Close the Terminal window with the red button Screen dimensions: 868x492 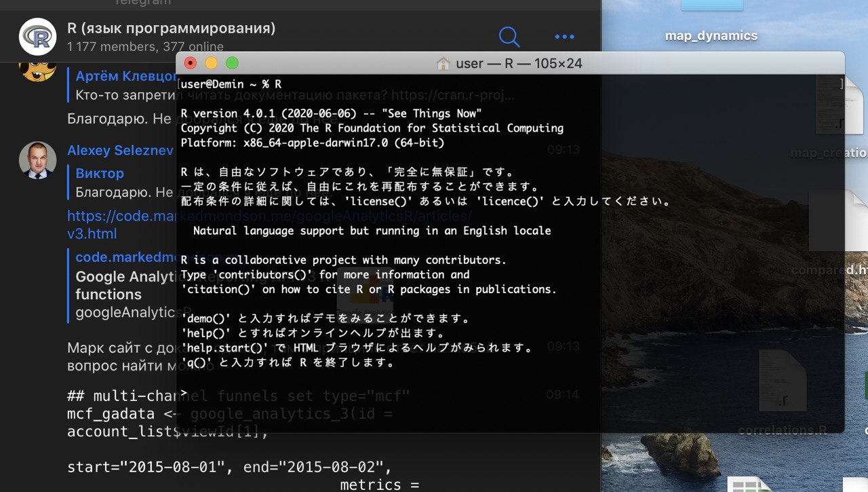pyautogui.click(x=191, y=63)
